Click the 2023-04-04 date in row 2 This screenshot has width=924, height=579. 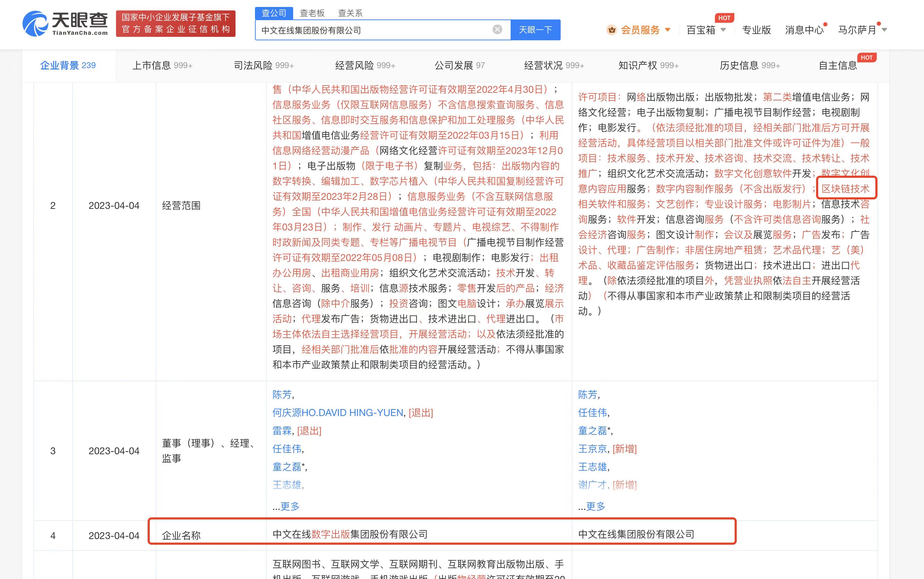tap(114, 206)
